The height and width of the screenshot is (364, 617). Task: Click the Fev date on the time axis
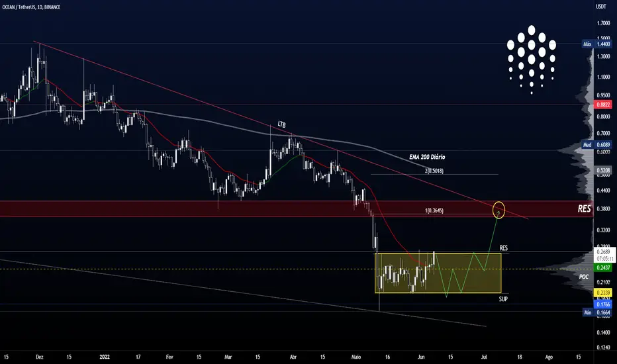169,357
